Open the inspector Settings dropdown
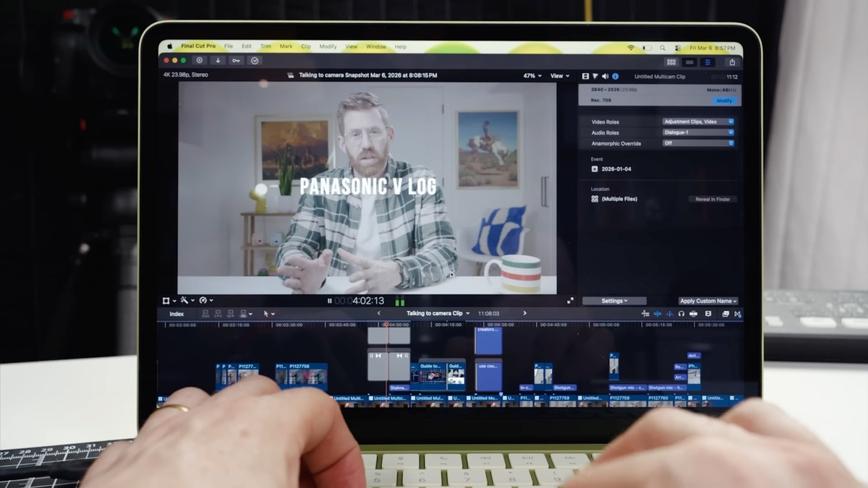Screen dimensions: 868x488 point(614,301)
